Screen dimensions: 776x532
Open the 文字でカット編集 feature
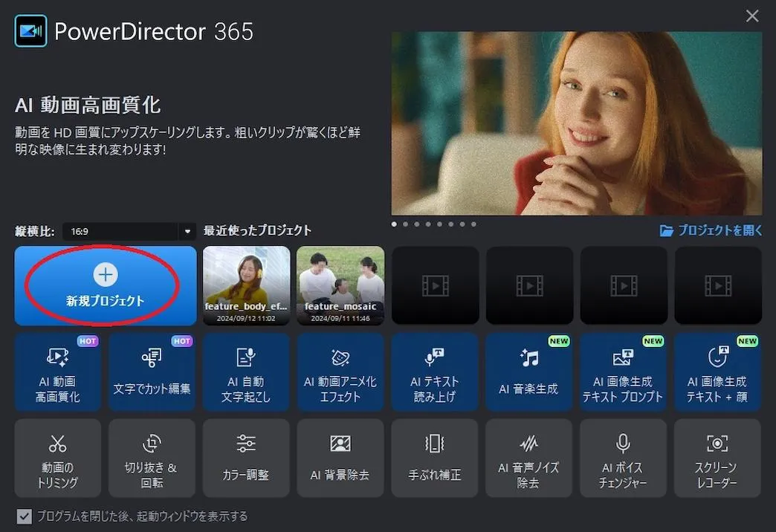152,372
